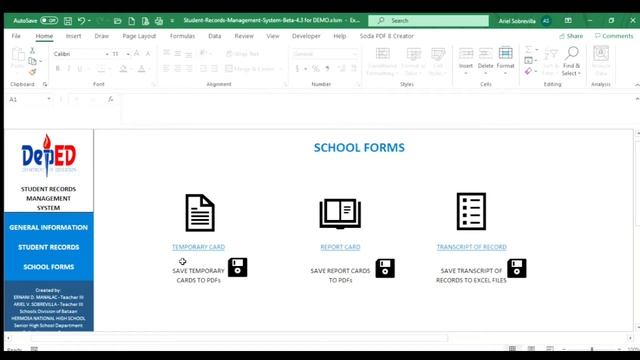Open the Format dropdown arrow under Format
Screen dimensions: 640x360
[x=505, y=73]
